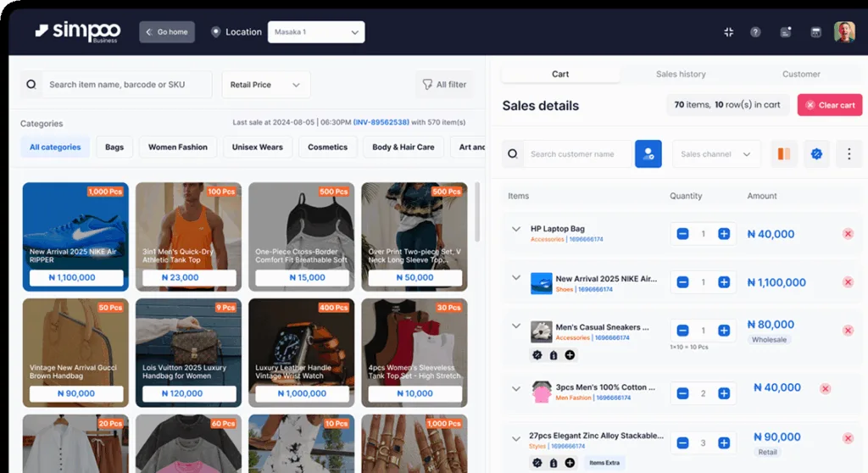Increase 27pcs Zinc Alloy Stackable quantity
Image resolution: width=868 pixels, height=473 pixels.
724,442
